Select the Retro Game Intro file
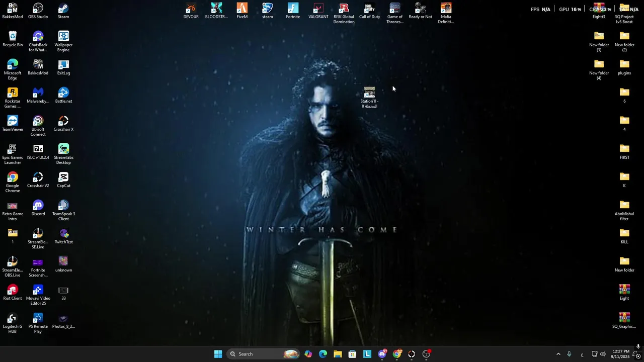 (13, 211)
